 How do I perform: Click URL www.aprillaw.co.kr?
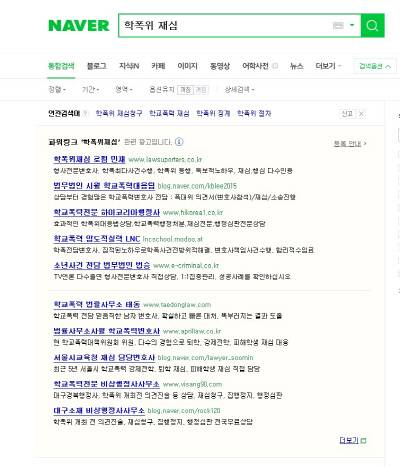point(192,331)
